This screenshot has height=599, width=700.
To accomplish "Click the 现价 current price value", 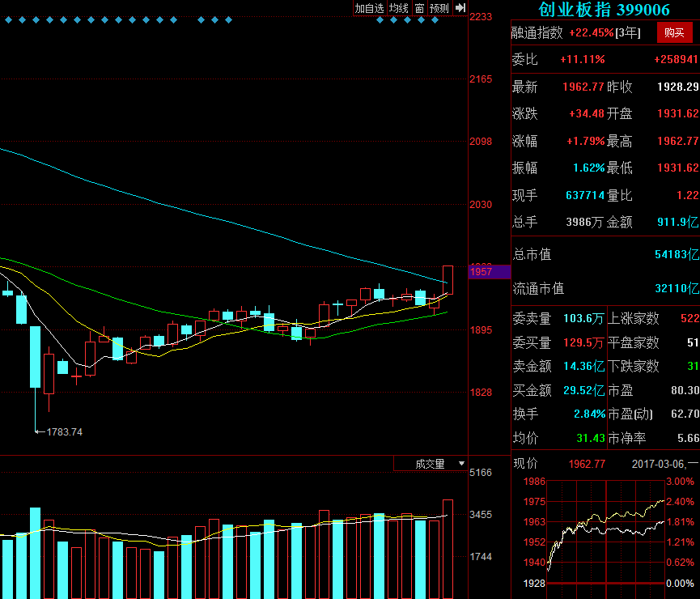I will 587,464.
